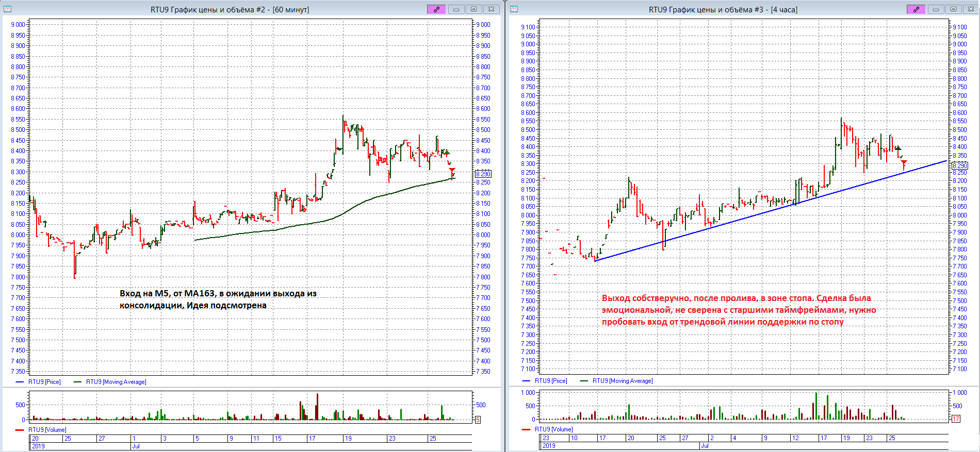
Task: Click the red 'Выход собственноручно' annotation text
Action: [738, 310]
